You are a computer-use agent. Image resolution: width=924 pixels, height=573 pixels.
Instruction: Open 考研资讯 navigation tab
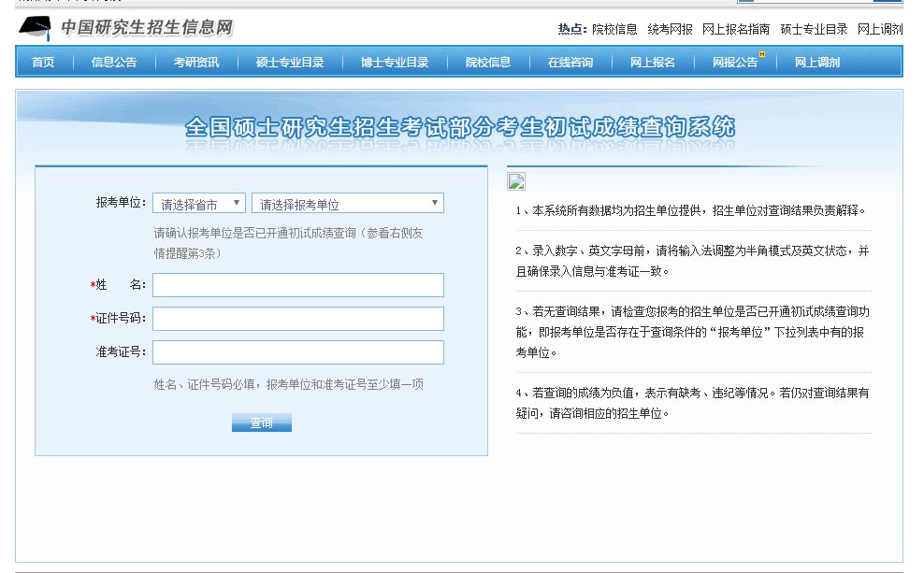196,63
